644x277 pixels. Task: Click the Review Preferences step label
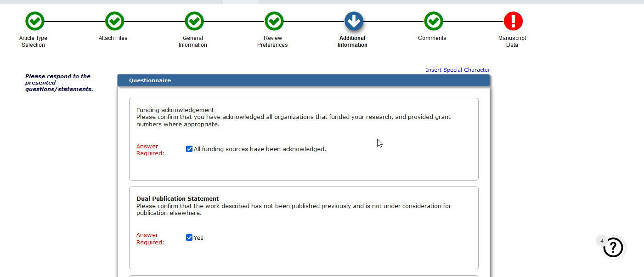pos(272,41)
